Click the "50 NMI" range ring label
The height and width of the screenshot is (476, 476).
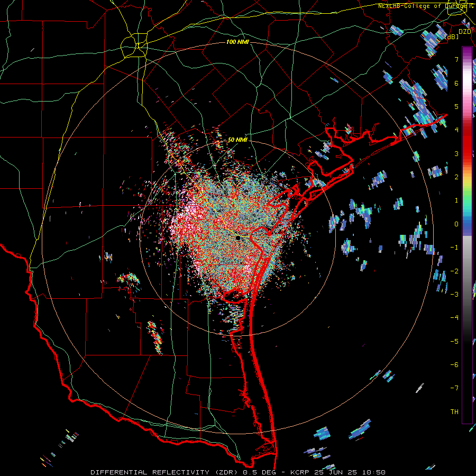pyautogui.click(x=237, y=140)
